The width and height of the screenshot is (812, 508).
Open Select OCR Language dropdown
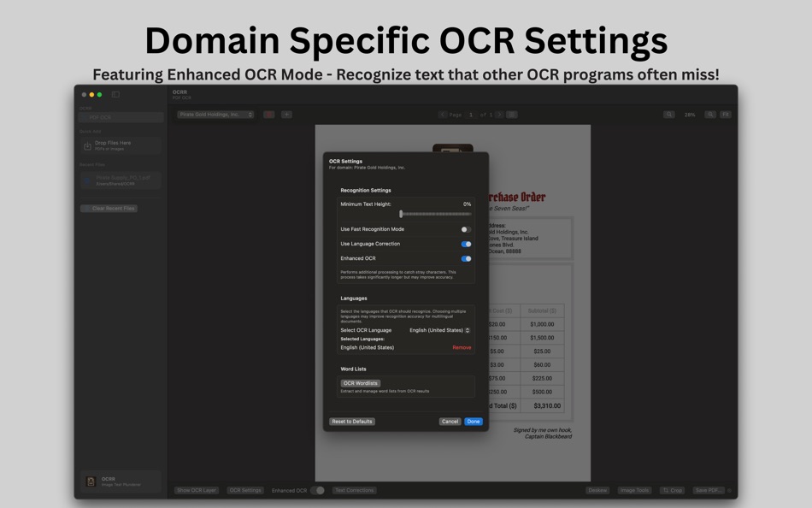(x=439, y=330)
